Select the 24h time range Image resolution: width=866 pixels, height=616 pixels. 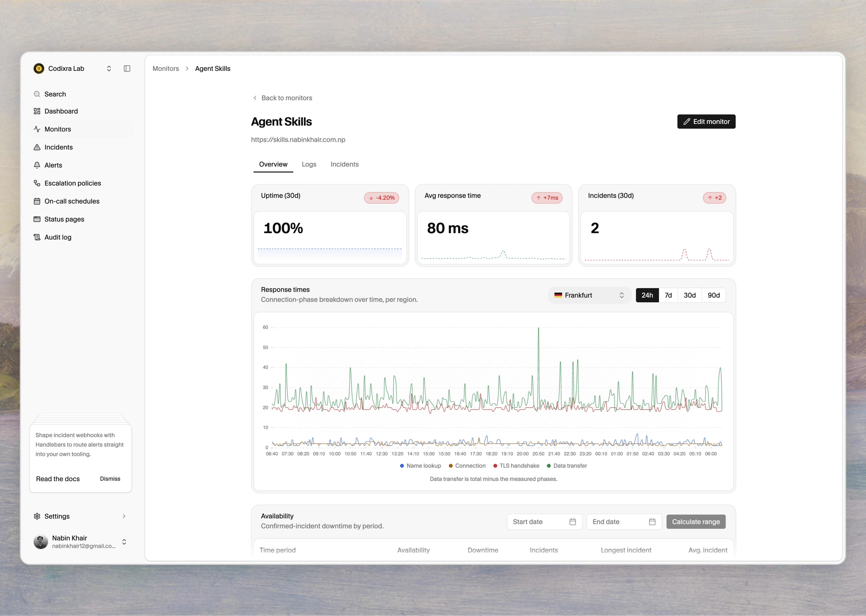point(647,295)
